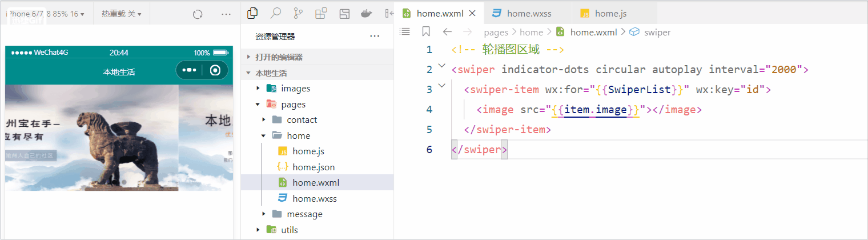Open the Explorer files icon
This screenshot has width=868, height=240.
(252, 13)
